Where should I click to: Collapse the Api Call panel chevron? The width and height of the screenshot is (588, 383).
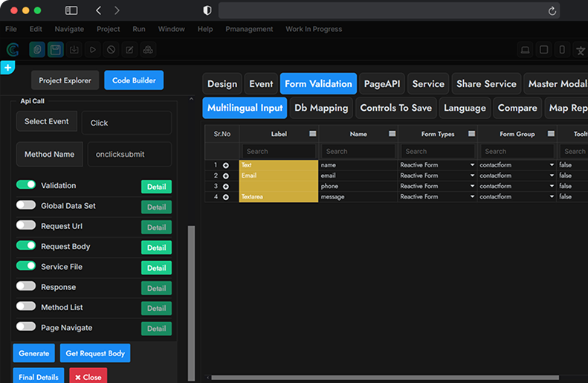[191, 99]
